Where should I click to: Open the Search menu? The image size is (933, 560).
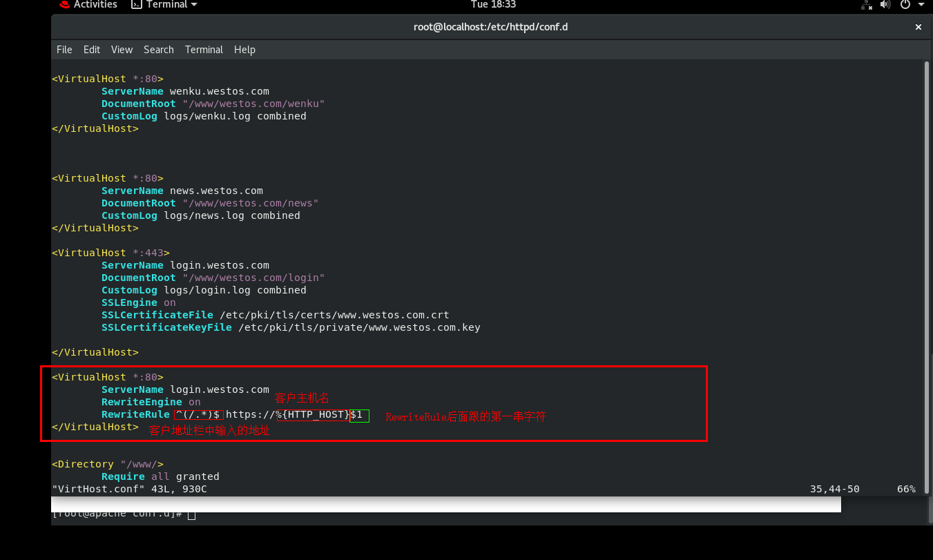(159, 50)
